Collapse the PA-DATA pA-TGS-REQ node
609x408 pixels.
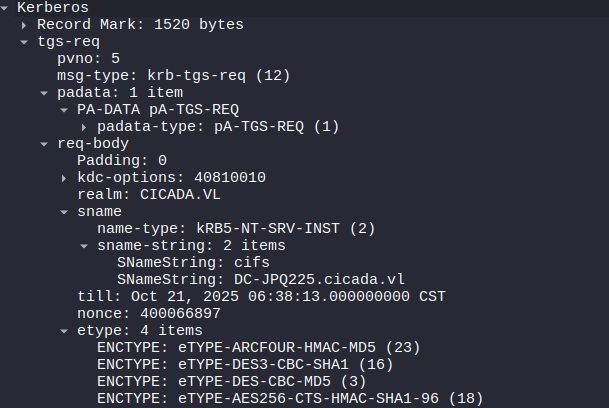(64, 110)
